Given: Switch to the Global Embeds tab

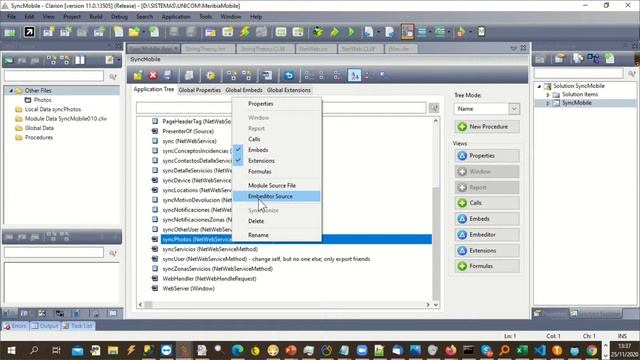Looking at the screenshot, I should (x=244, y=90).
